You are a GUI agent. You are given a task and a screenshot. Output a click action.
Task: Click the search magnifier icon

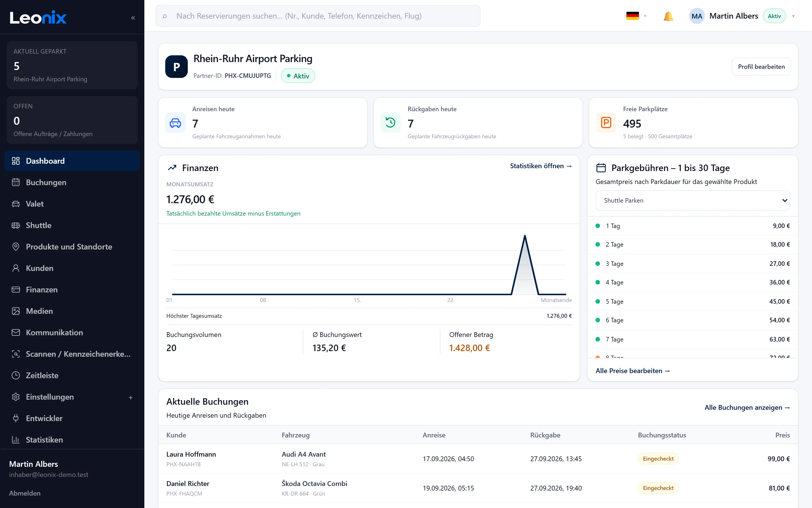pos(164,16)
